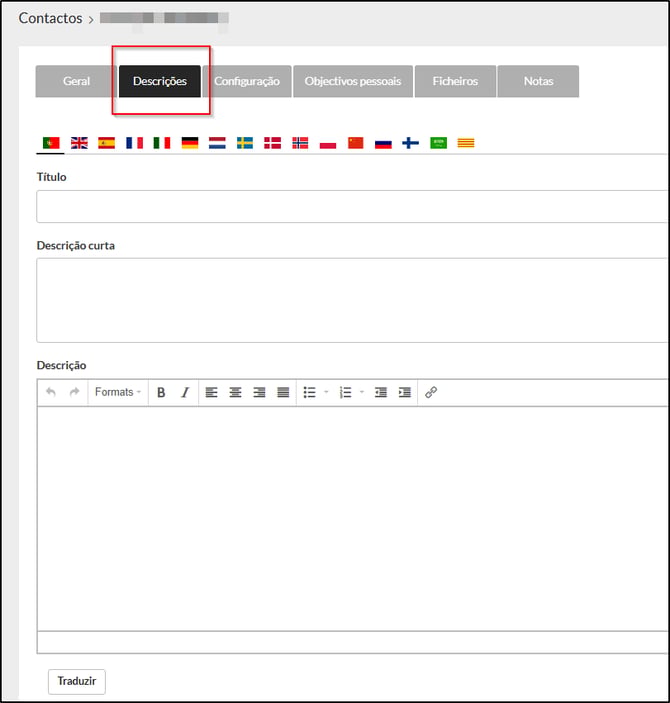Increase indent of the text
The width and height of the screenshot is (670, 703).
point(405,393)
